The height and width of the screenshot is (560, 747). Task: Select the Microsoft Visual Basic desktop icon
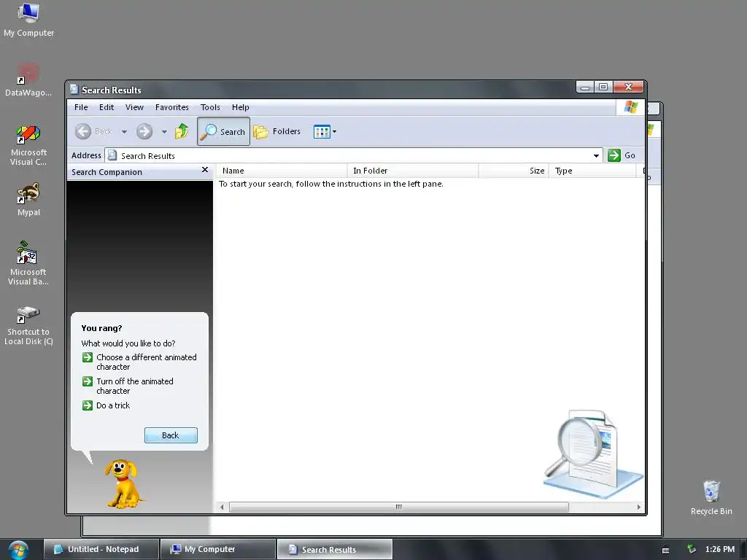(28, 263)
